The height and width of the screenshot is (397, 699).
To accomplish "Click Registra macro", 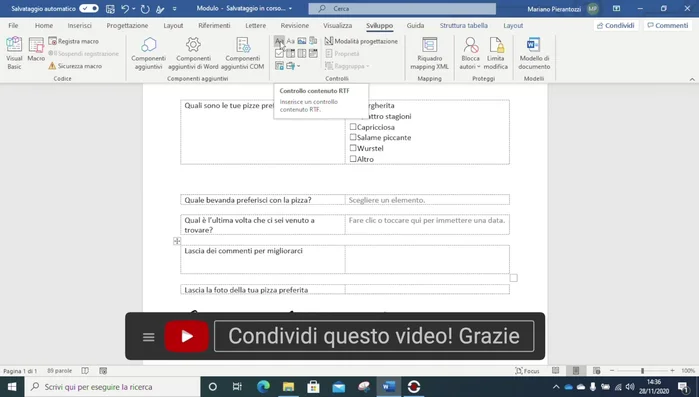I will point(74,41).
